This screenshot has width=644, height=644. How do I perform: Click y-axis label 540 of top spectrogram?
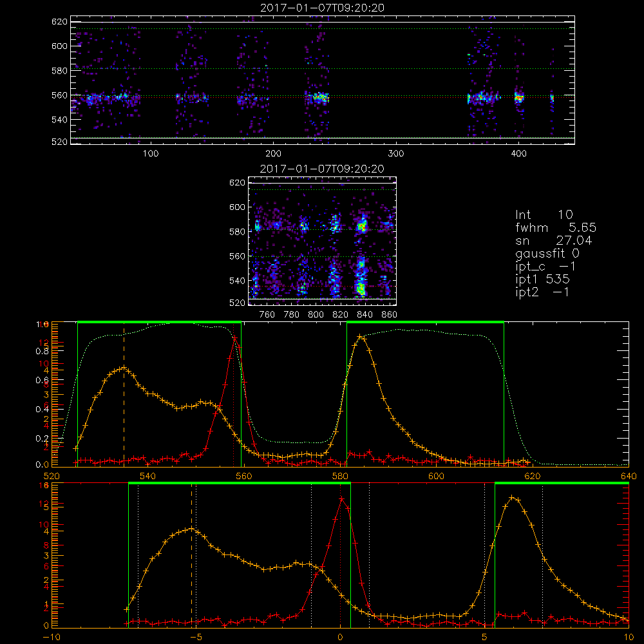tap(59, 120)
